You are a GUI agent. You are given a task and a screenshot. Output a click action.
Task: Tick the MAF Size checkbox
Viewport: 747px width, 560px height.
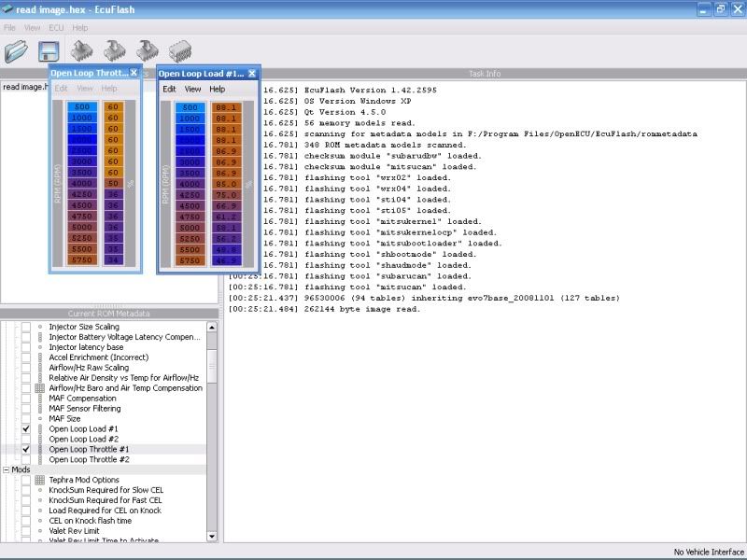(26, 418)
